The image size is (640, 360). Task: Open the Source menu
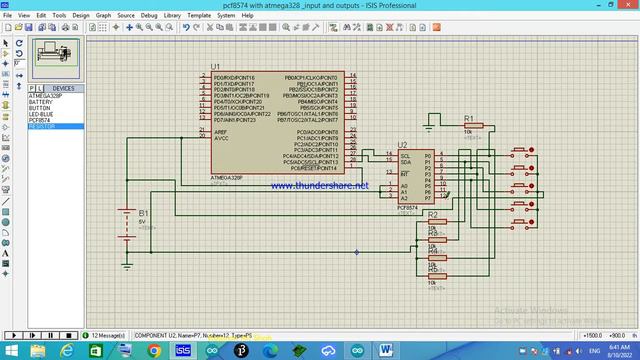(x=126, y=16)
